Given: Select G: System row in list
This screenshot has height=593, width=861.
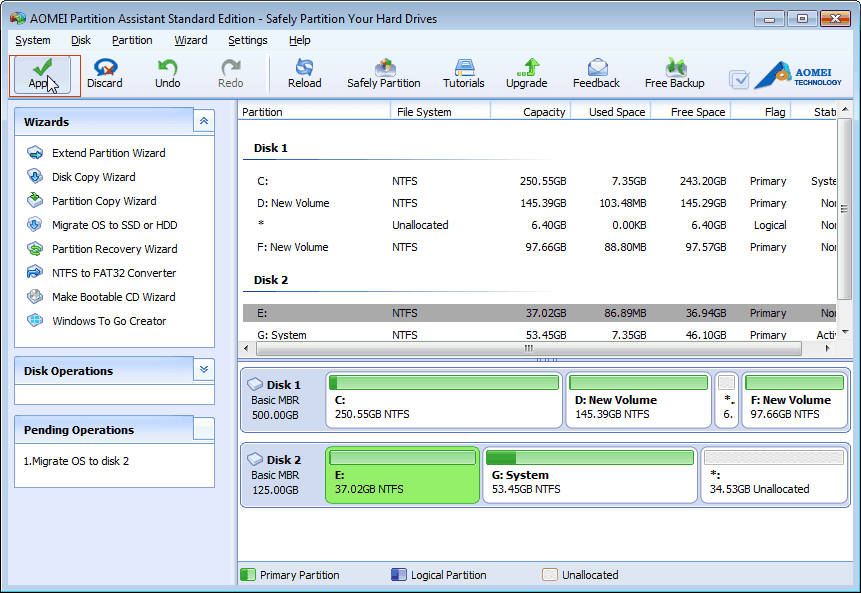Looking at the screenshot, I should click(539, 334).
